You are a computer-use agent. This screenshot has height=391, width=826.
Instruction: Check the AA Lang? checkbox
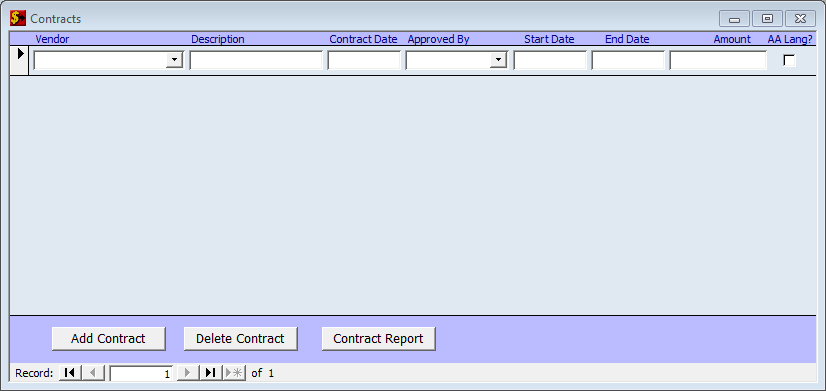tap(789, 60)
